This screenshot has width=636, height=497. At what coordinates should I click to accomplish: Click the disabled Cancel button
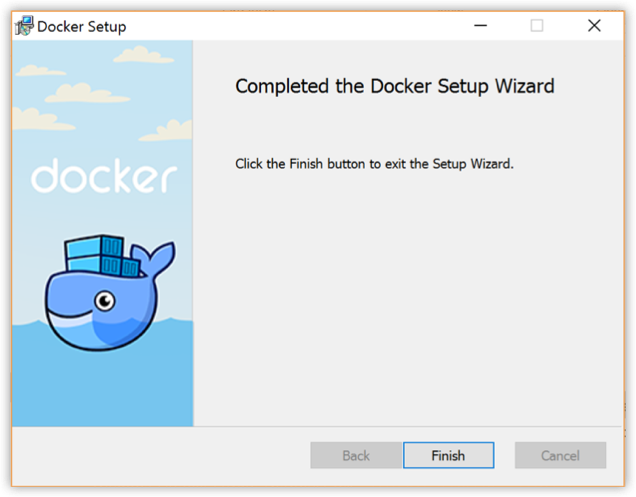click(x=560, y=455)
